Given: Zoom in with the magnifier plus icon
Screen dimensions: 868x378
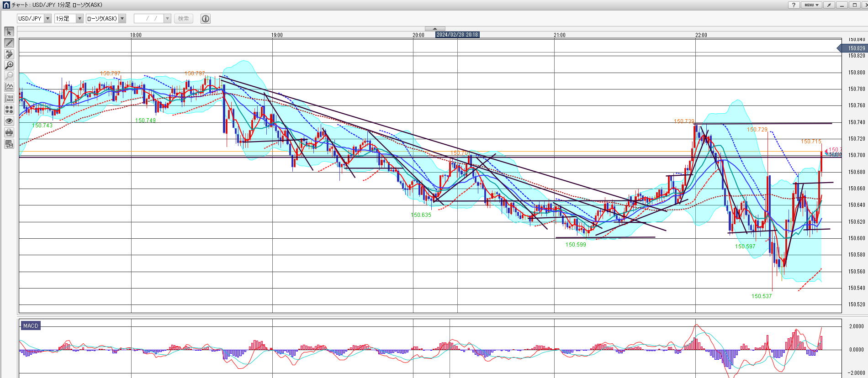Looking at the screenshot, I should pos(9,65).
